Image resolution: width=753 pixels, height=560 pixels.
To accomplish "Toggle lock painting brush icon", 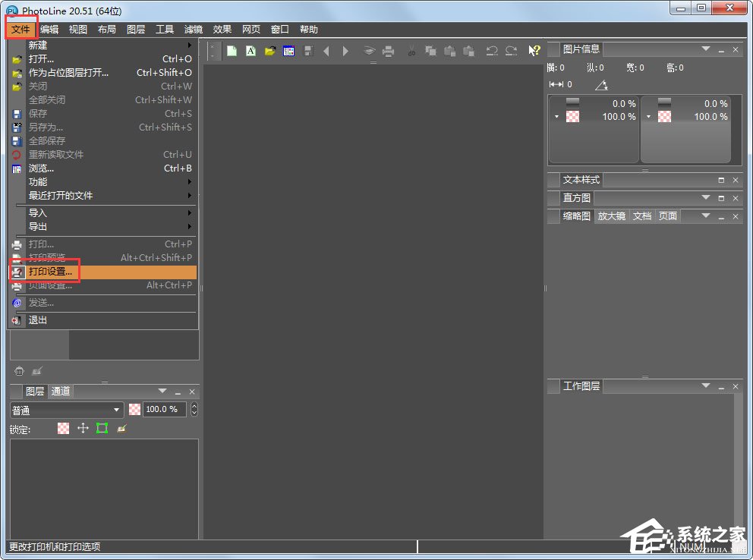I will coord(121,428).
